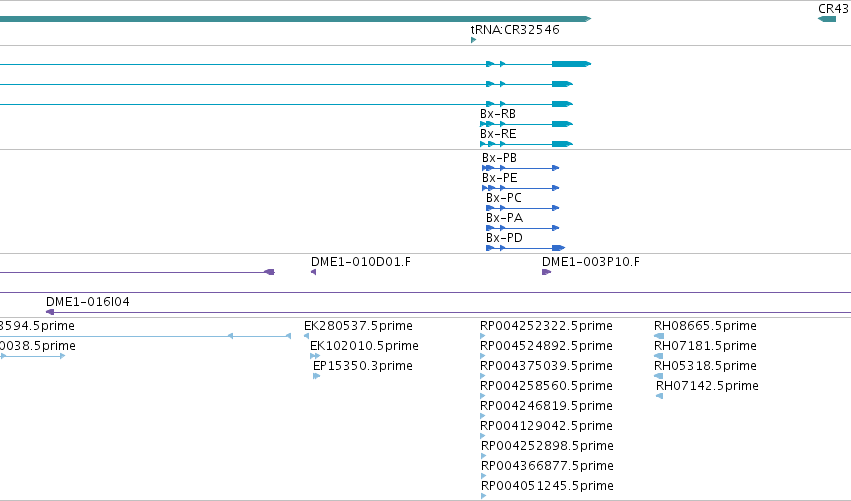Select the RP004129042.5prime EST label
851x501 pixels.
[547, 426]
